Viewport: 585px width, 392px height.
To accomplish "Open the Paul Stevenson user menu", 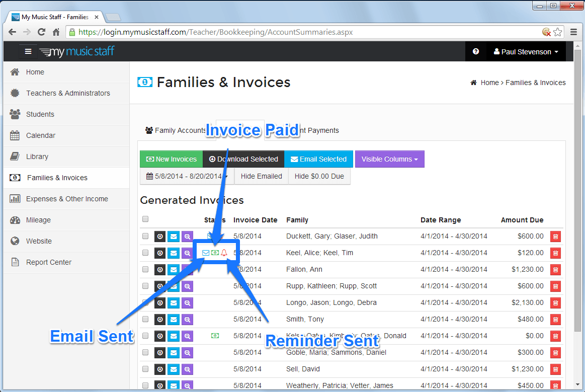I will click(526, 52).
